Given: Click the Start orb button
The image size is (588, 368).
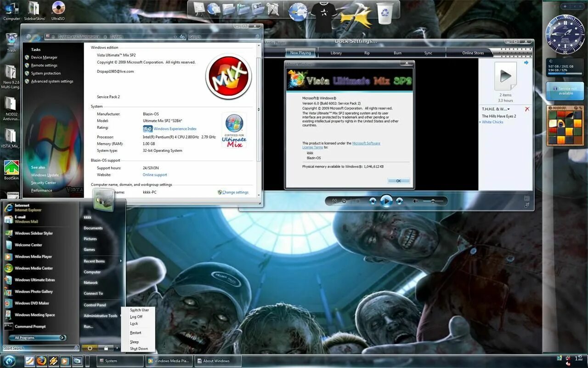Looking at the screenshot, I should [x=10, y=361].
